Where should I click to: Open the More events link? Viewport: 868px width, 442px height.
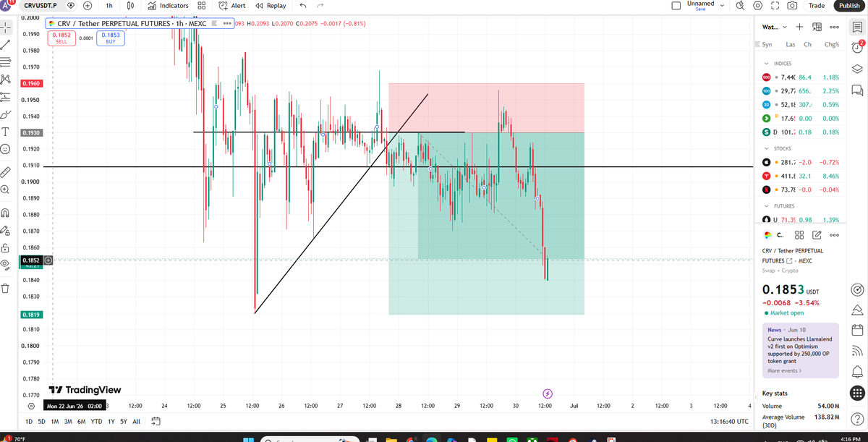pos(784,371)
